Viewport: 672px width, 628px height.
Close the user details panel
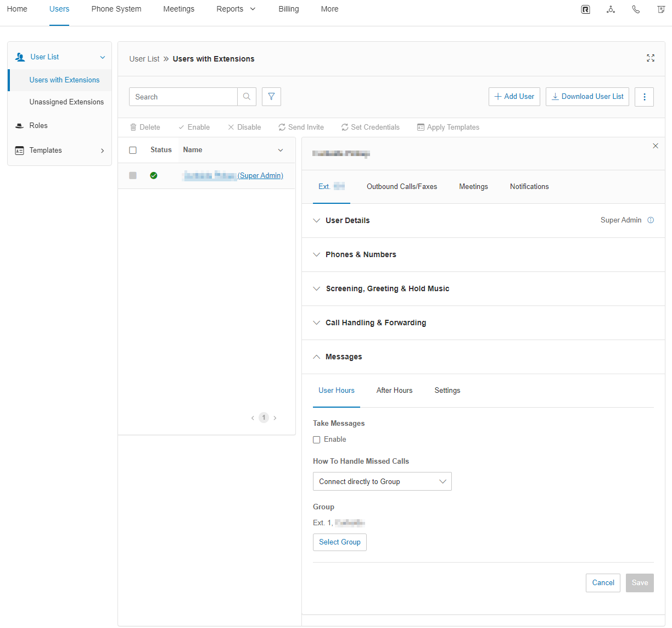click(x=656, y=146)
